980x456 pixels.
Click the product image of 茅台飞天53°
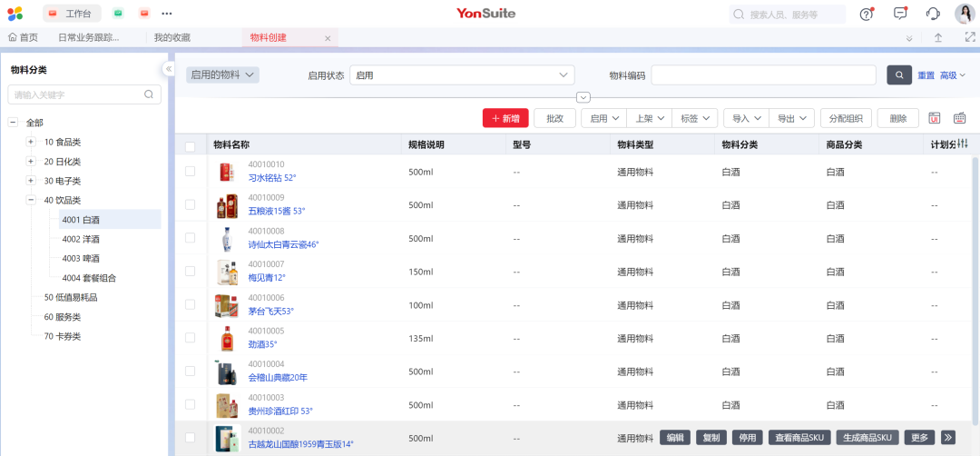click(226, 304)
